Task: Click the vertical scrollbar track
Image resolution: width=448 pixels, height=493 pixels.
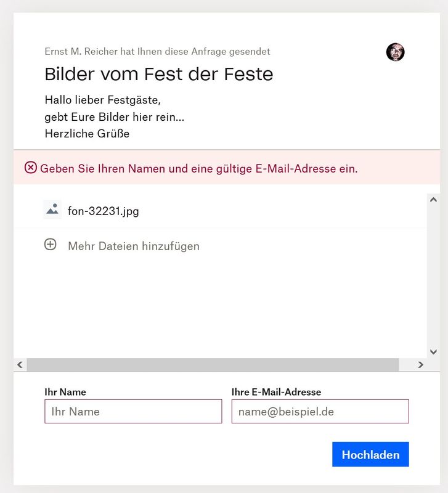Action: coord(433,277)
